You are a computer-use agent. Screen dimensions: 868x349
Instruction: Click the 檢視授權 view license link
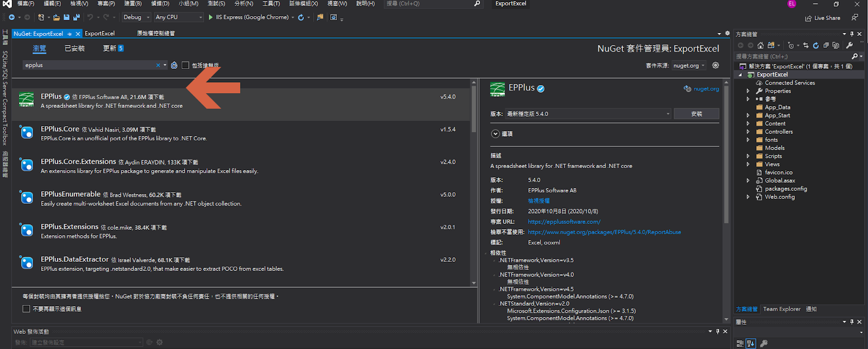pos(539,201)
